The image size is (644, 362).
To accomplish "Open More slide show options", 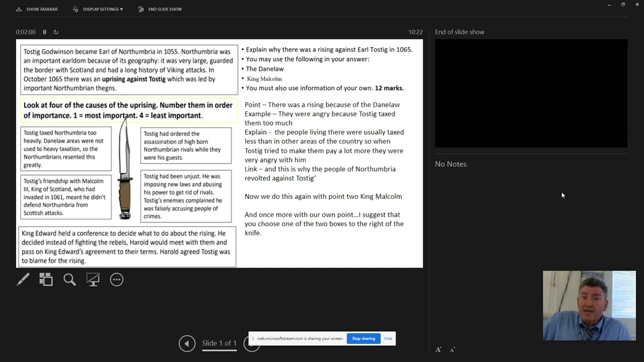I will pyautogui.click(x=117, y=280).
